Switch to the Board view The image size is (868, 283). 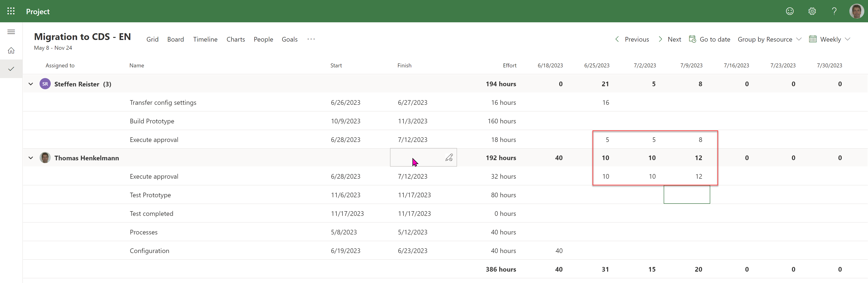175,39
